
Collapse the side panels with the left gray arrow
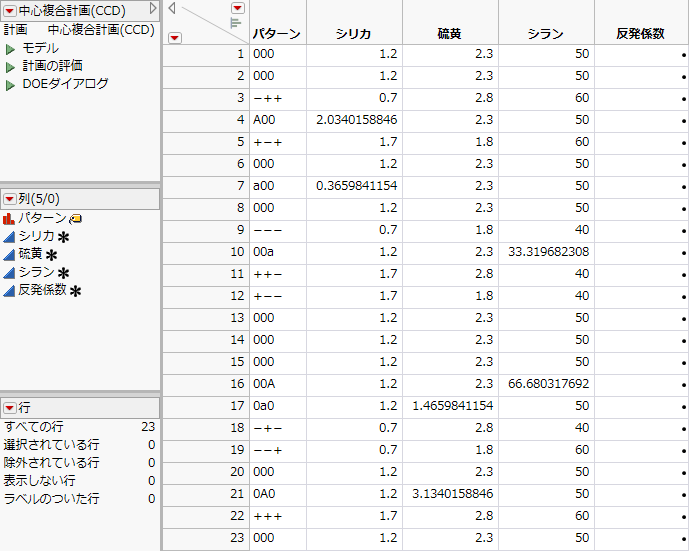(x=172, y=8)
